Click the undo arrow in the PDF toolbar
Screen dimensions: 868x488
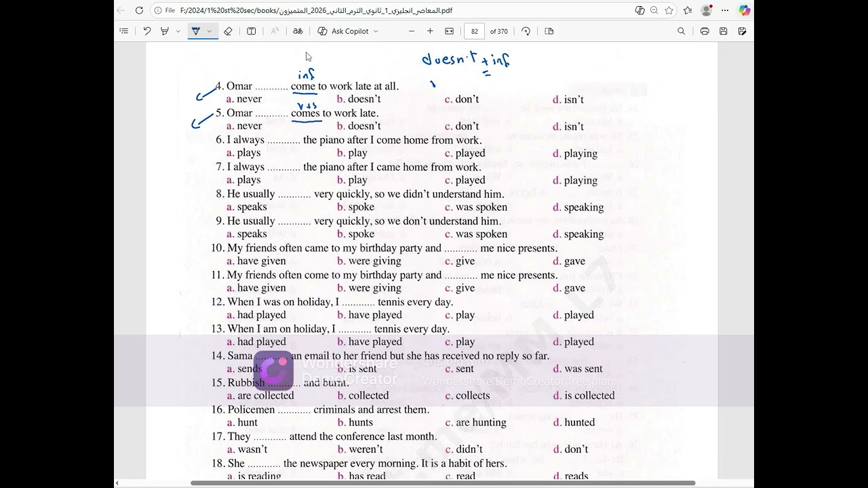pos(147,31)
